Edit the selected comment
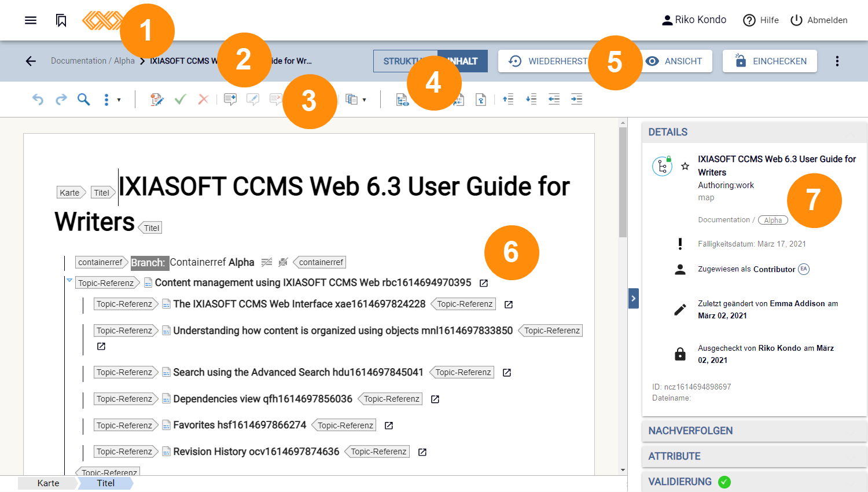Image resolution: width=868 pixels, height=492 pixels. [253, 100]
